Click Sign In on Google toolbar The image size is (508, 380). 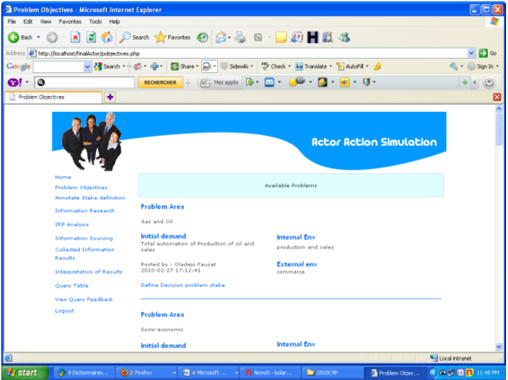(481, 66)
